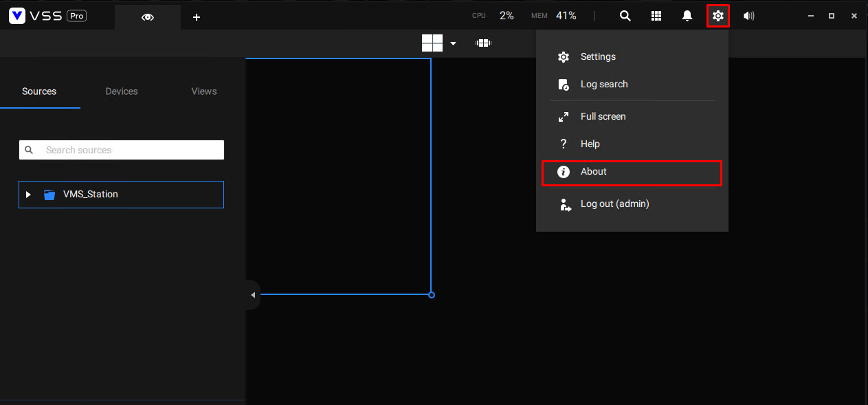Click the VMS_Station folder icon
The width and height of the screenshot is (868, 405).
click(x=49, y=194)
